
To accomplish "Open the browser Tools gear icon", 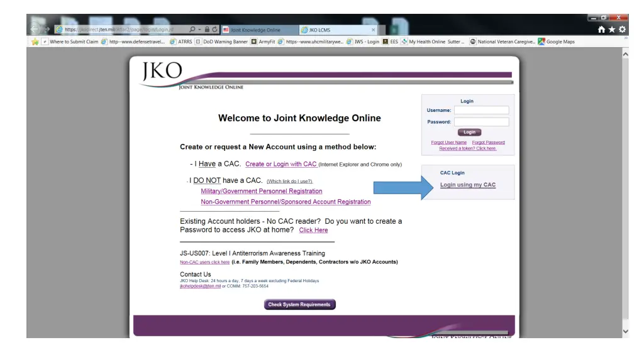I will [x=622, y=30].
